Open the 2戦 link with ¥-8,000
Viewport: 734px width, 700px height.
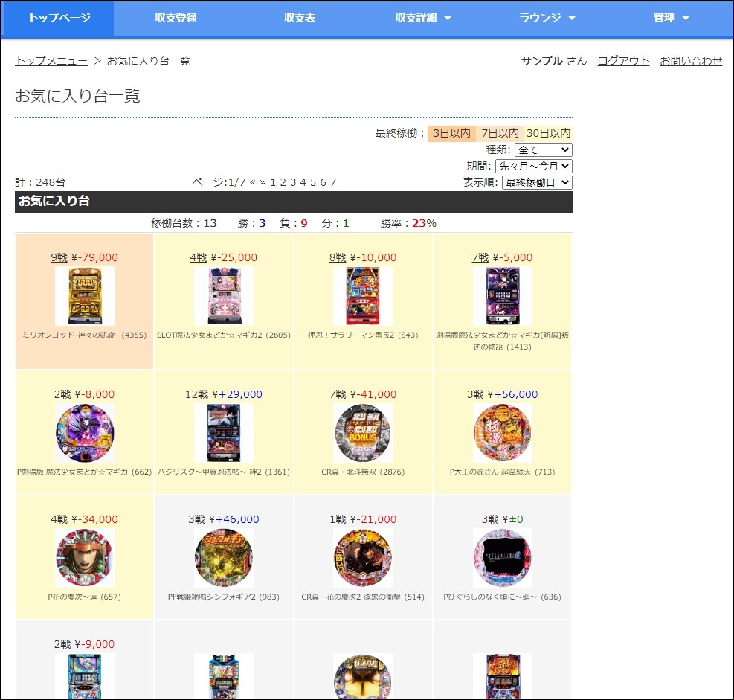[62, 395]
